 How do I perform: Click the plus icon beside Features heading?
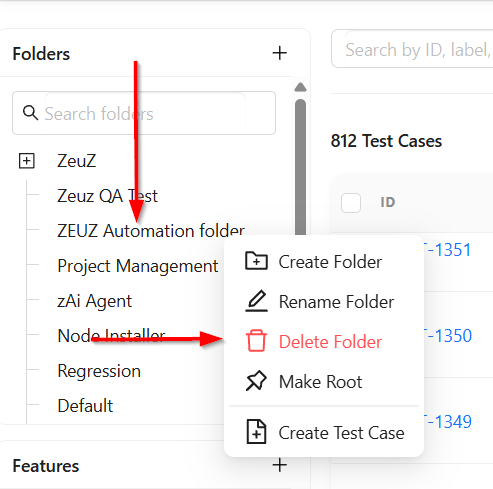coord(280,465)
